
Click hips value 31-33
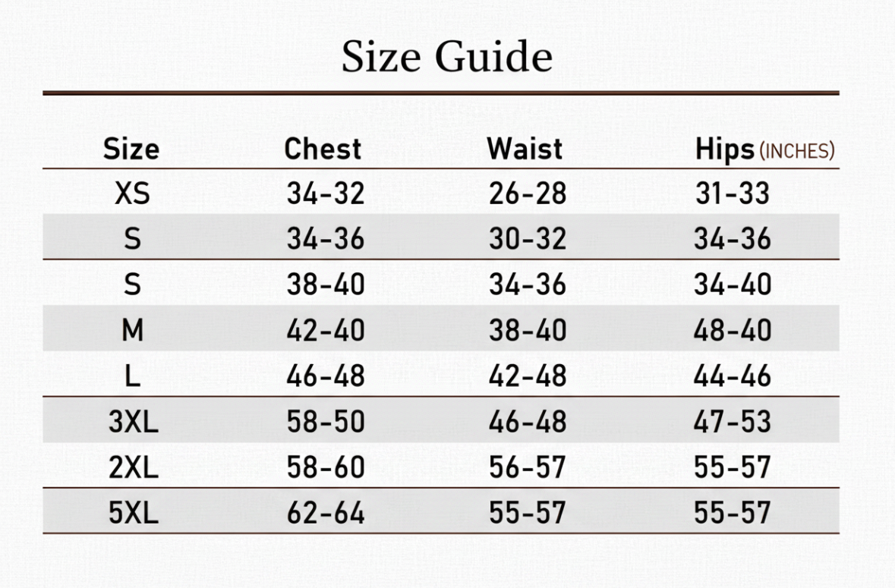pos(733,193)
